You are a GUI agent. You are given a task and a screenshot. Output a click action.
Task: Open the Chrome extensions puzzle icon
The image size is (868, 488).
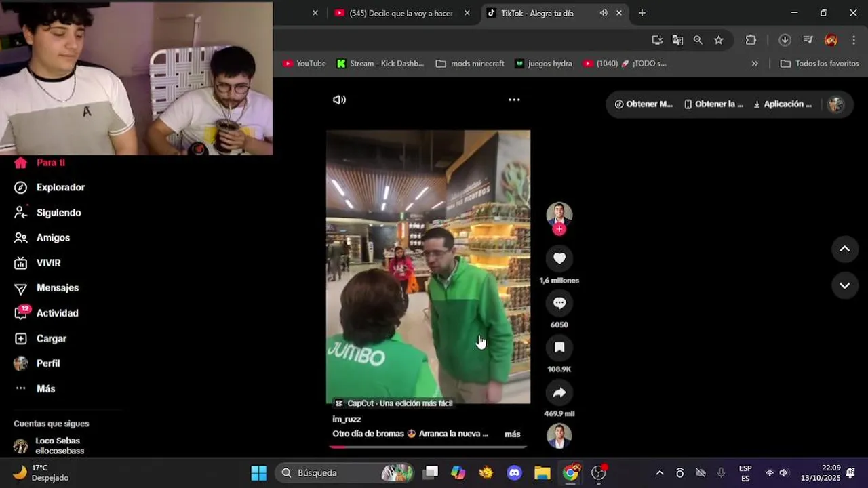pos(751,40)
